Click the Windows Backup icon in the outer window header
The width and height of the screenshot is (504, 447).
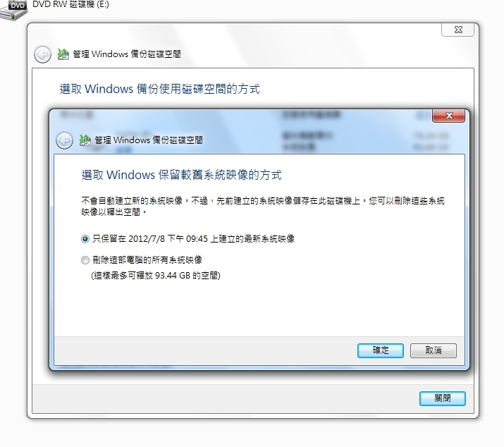(63, 54)
